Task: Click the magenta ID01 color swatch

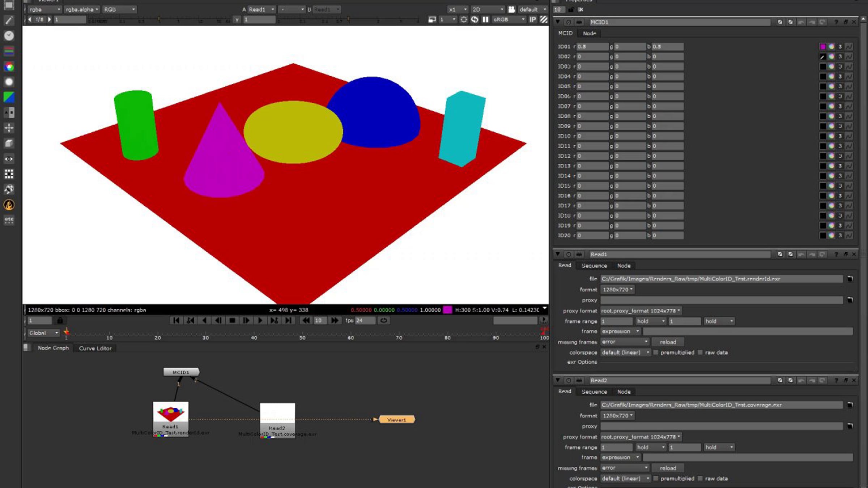Action: [x=823, y=47]
